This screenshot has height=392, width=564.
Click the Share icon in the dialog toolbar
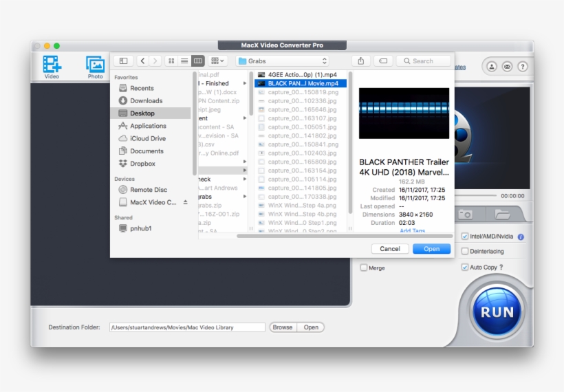(x=361, y=61)
